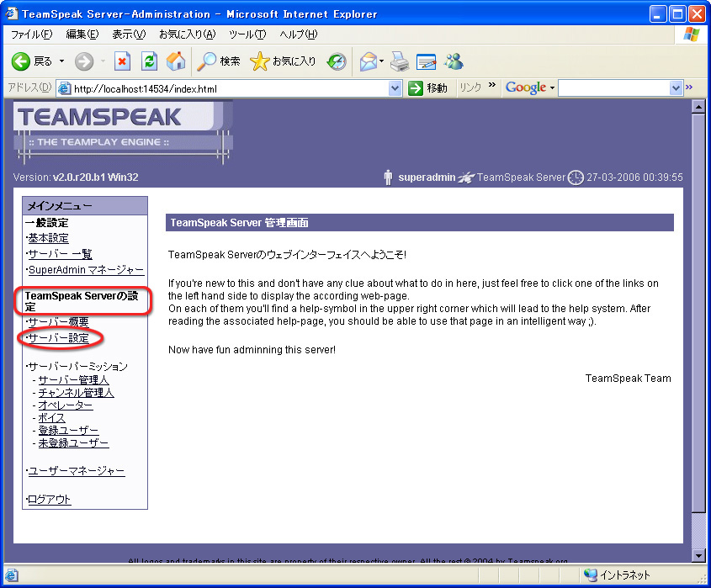The width and height of the screenshot is (711, 588).
Task: Click the TeamSpeak Server plane icon
Action: (465, 177)
